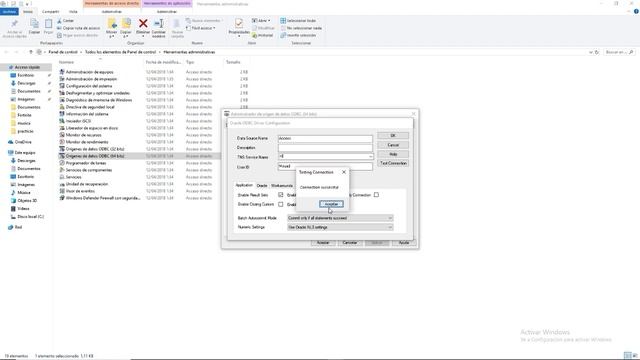Open the Application tab in Oracle dialog

tap(244, 185)
